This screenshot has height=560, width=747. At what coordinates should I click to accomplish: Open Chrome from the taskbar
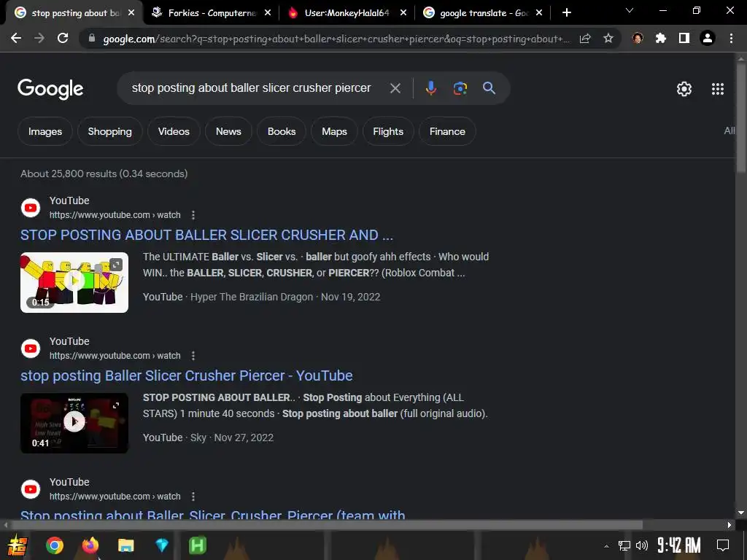[54, 545]
